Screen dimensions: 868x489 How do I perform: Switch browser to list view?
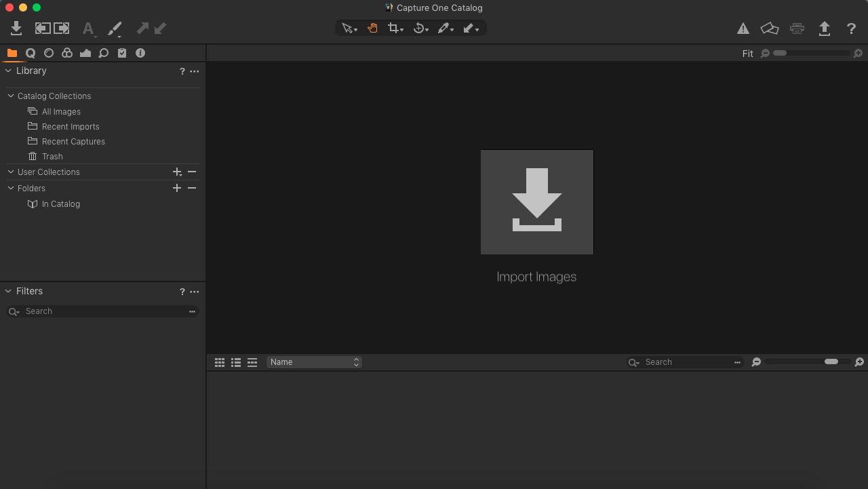236,362
